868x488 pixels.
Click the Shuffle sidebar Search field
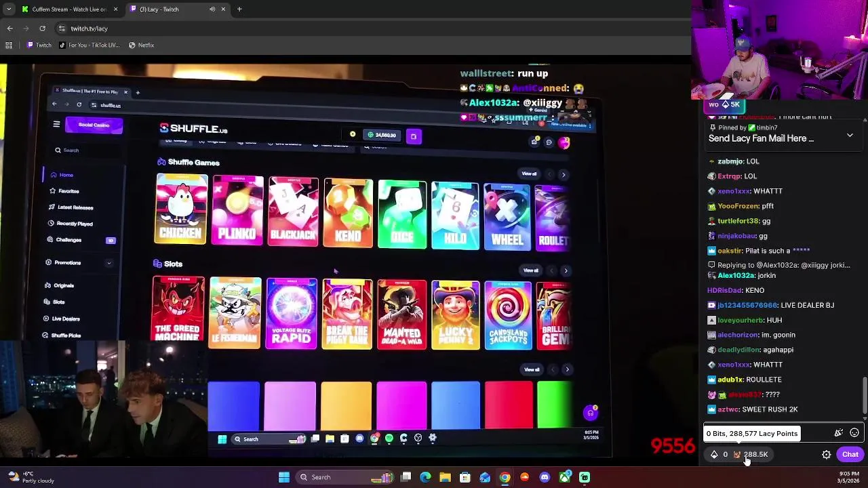point(87,150)
